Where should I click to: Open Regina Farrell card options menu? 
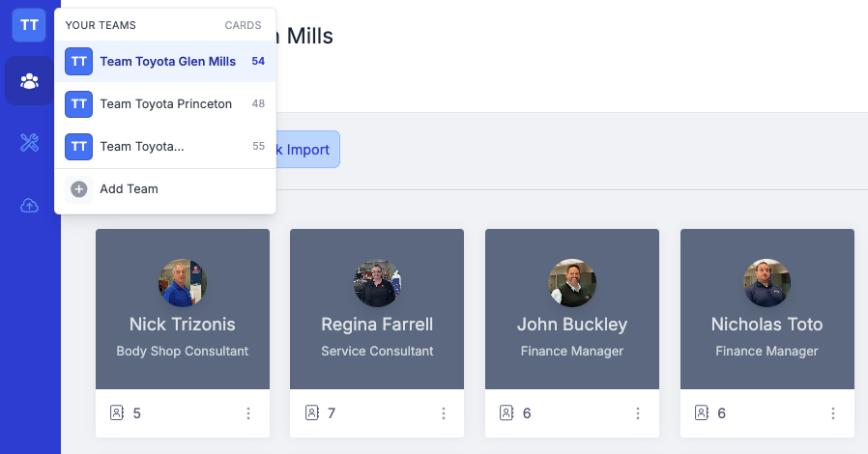click(x=443, y=413)
